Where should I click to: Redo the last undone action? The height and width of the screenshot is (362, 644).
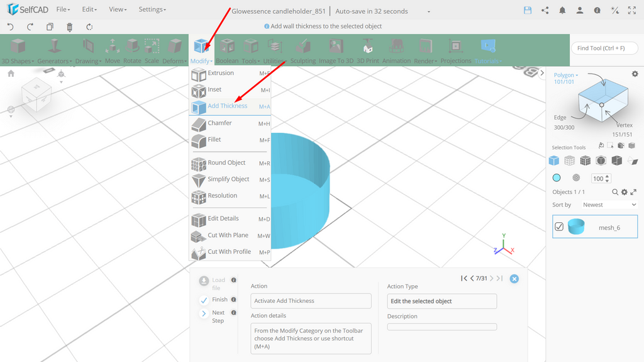coord(30,26)
